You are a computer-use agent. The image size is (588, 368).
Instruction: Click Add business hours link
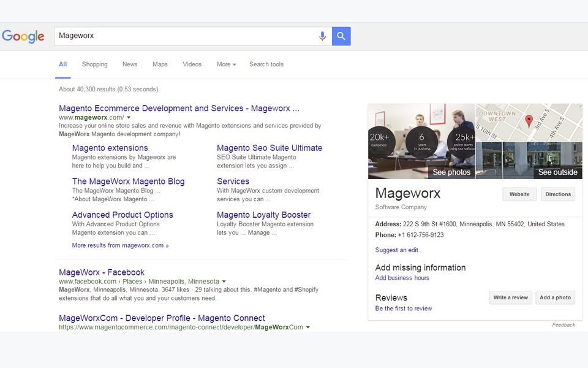pos(402,278)
